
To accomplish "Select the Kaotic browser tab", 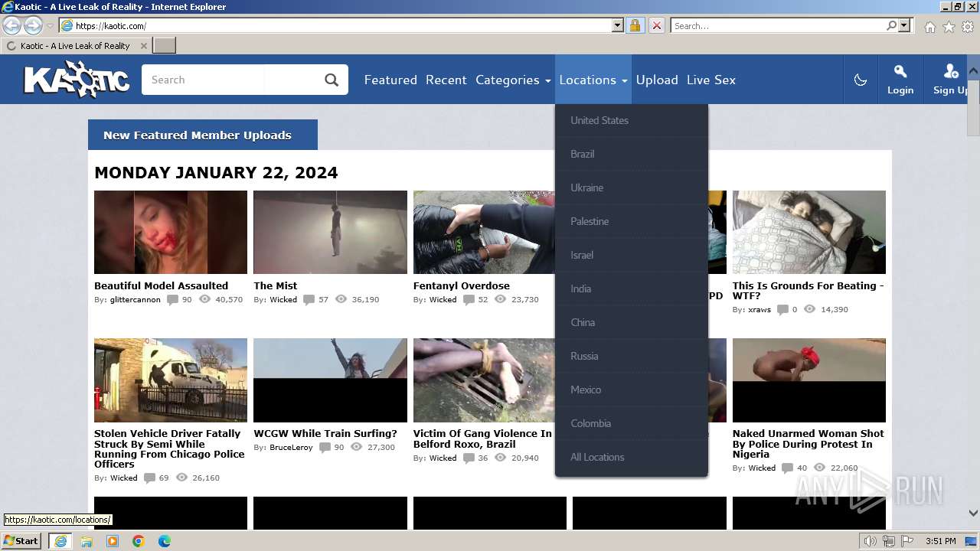I will pos(76,45).
